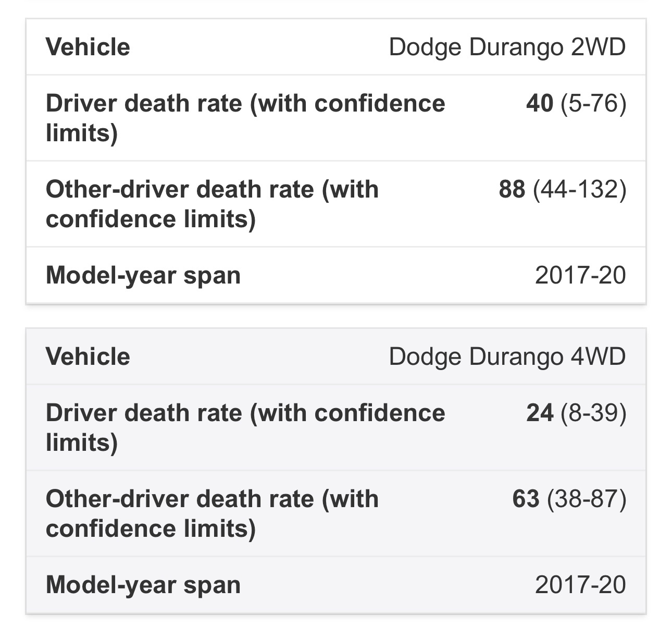
Task: Click Model-year span label in 4WD table
Action: (x=143, y=585)
